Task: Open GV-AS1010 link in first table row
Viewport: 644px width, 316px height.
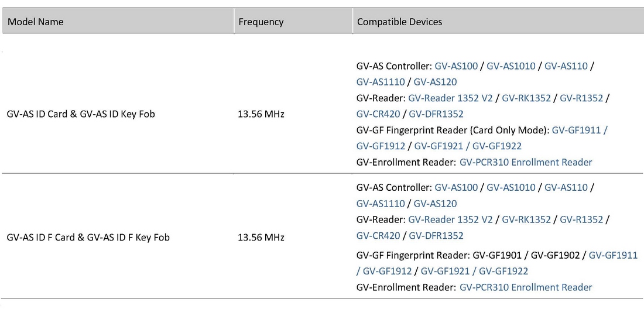Action: click(511, 66)
